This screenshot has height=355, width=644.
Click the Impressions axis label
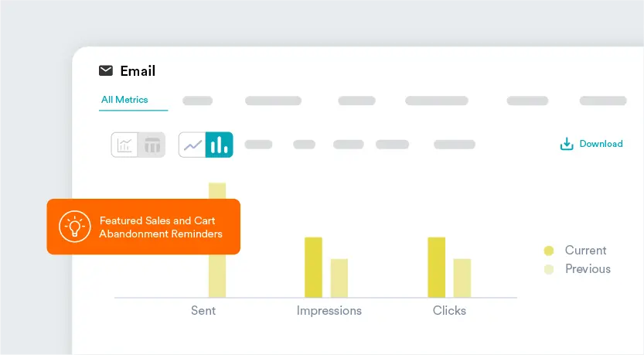point(329,311)
